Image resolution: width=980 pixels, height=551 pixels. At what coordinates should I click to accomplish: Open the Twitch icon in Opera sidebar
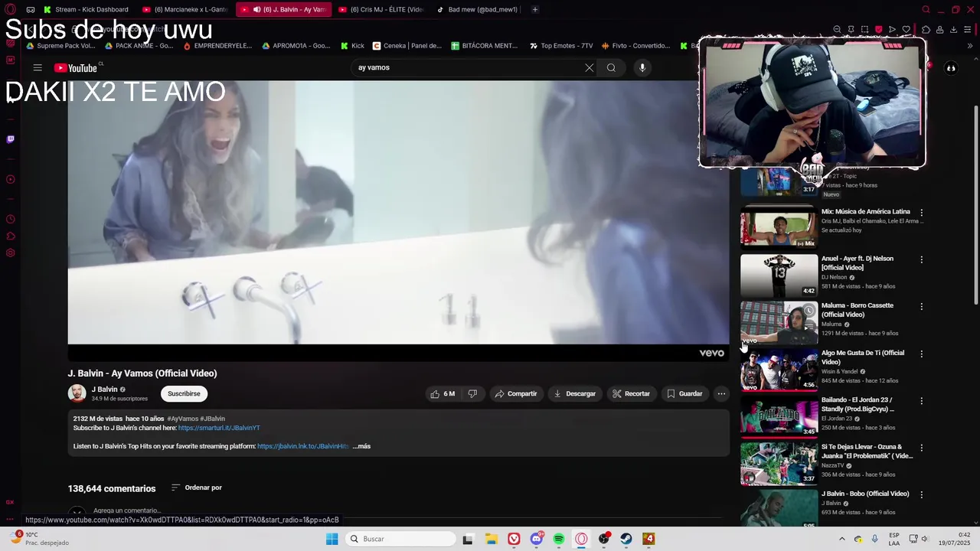coord(10,139)
